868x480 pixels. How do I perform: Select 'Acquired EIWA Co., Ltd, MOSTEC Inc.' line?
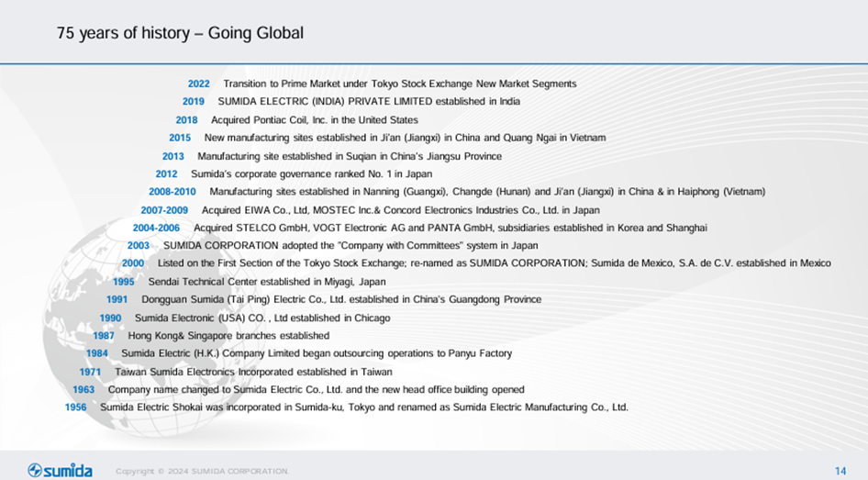point(401,210)
